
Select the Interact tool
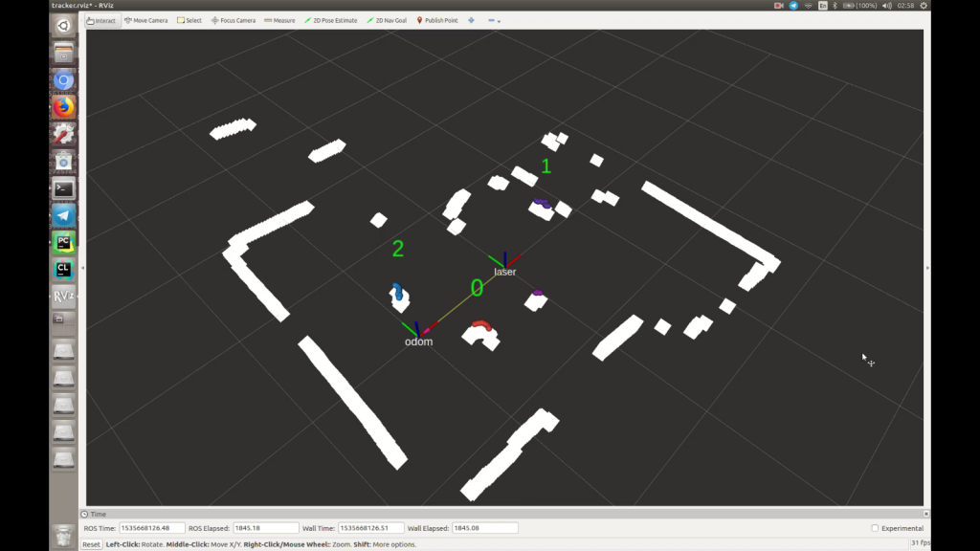(101, 20)
